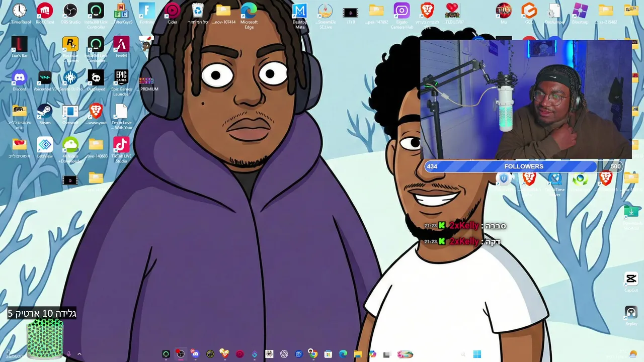The height and width of the screenshot is (362, 644).
Task: Open the Epic Games Launcher shortcut
Action: 121,83
